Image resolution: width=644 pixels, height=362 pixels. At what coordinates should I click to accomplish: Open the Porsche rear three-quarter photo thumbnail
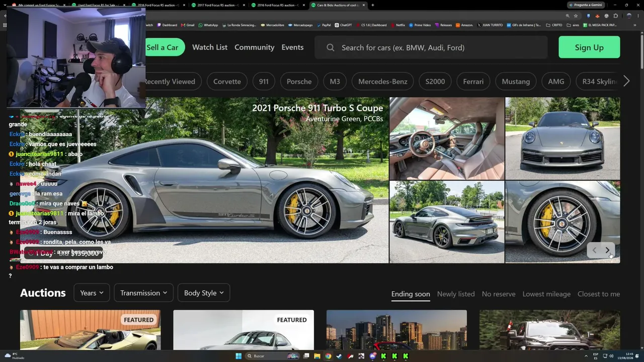coord(447,222)
